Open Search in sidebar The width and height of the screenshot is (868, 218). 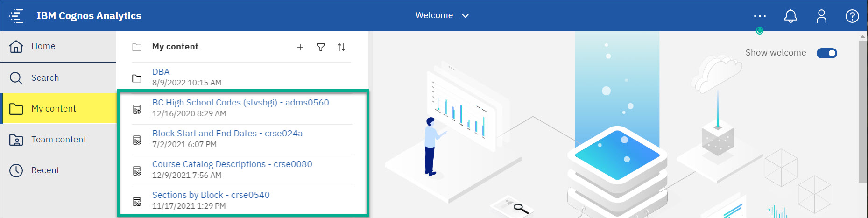coord(58,78)
